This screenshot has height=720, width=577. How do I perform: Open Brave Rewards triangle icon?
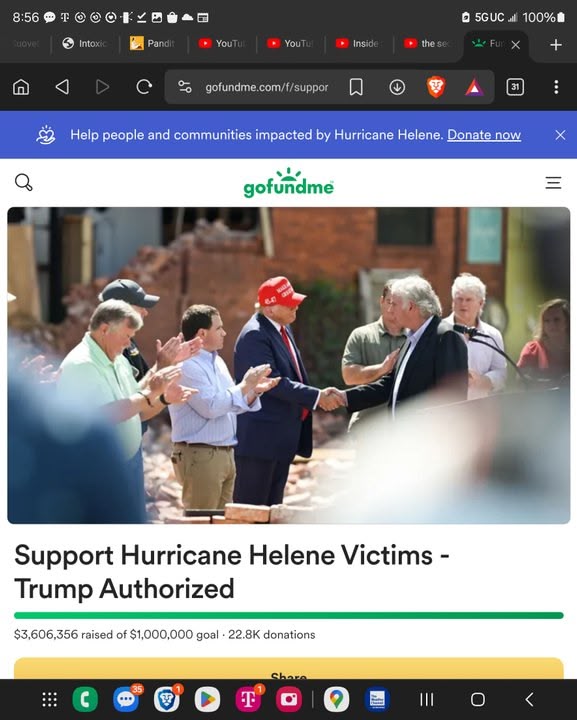pos(474,87)
